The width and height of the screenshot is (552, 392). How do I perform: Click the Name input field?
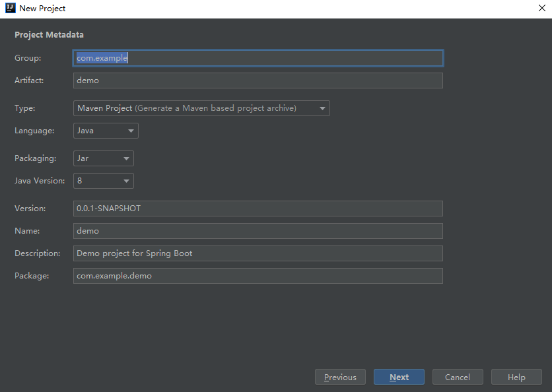(x=258, y=231)
